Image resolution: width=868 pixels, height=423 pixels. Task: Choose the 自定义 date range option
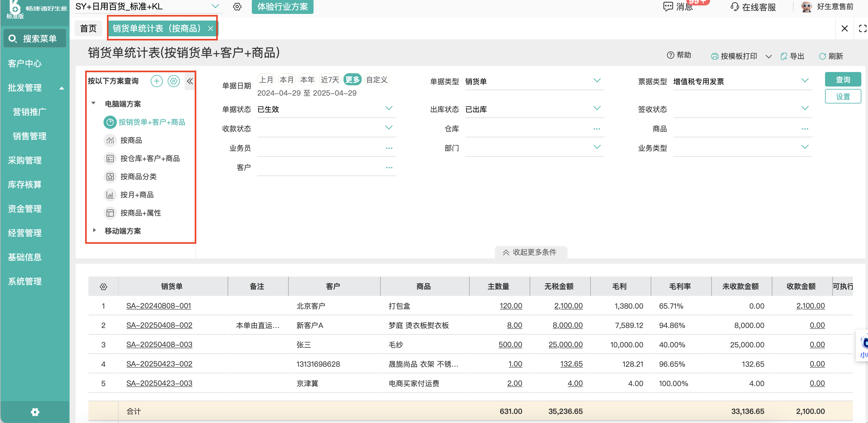(x=377, y=80)
